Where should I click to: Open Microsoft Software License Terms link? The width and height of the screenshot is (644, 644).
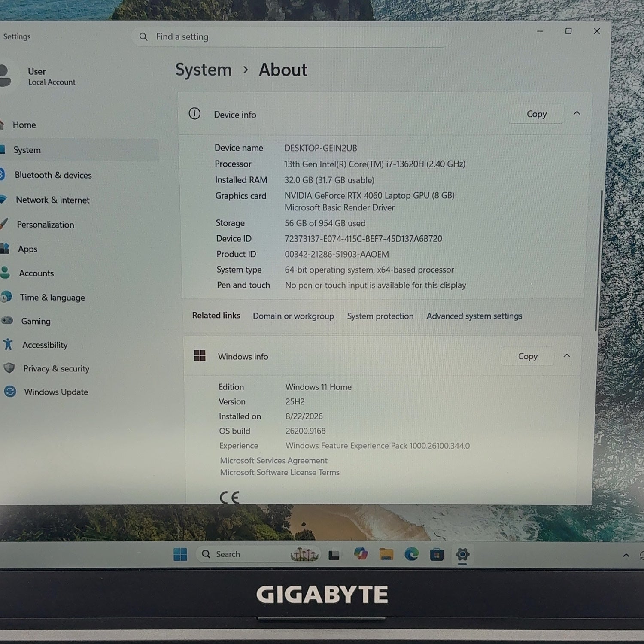point(280,472)
